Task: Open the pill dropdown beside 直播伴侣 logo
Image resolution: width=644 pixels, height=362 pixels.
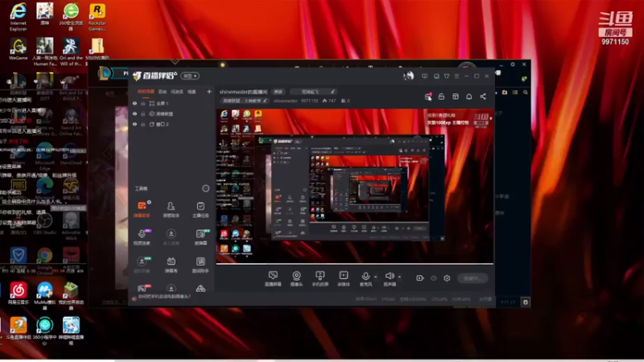Action: (190, 76)
